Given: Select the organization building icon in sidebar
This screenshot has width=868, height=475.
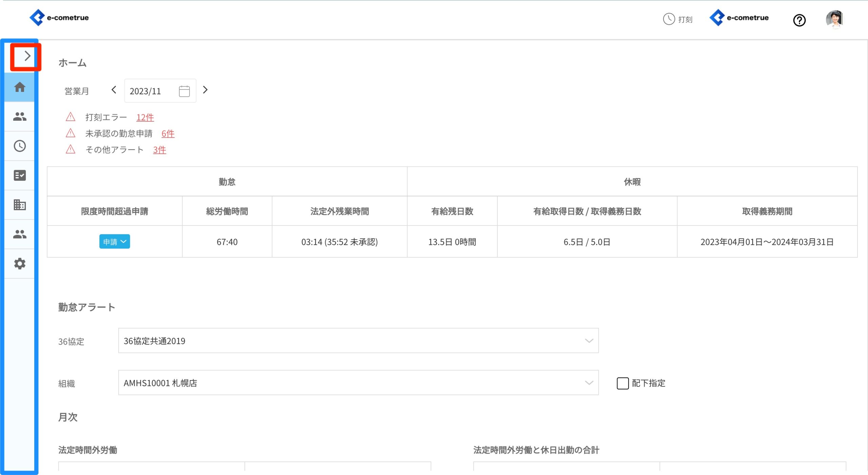Looking at the screenshot, I should point(19,205).
